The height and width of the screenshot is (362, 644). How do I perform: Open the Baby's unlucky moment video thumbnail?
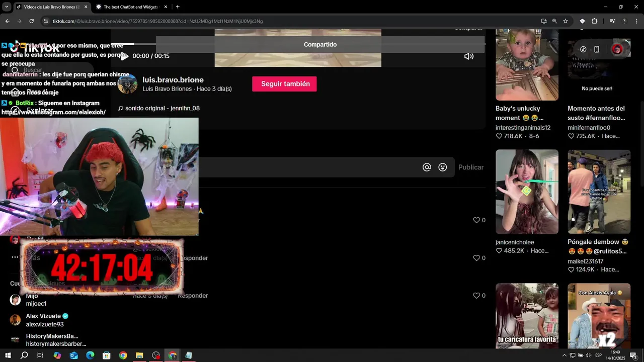527,64
